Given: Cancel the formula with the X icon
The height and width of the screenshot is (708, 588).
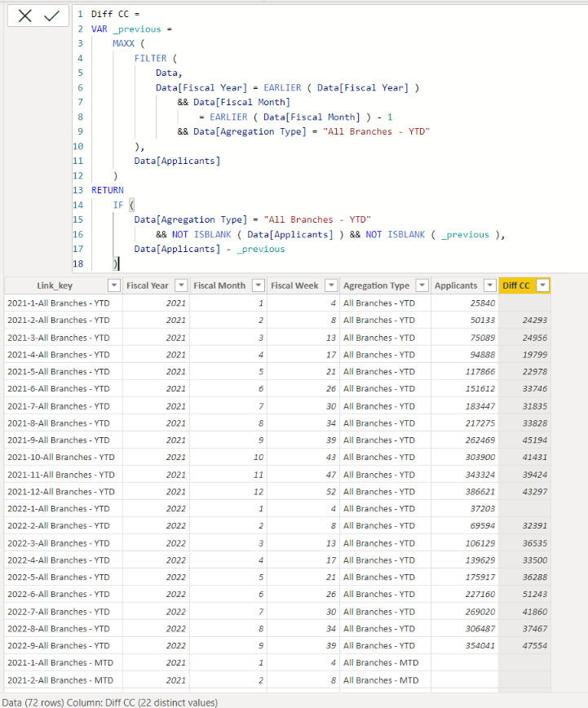Looking at the screenshot, I should [x=24, y=16].
